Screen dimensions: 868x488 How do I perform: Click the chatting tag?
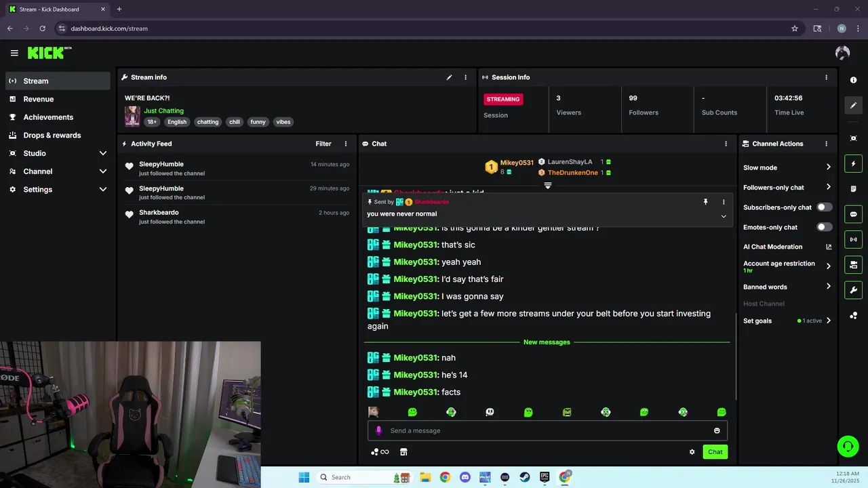point(208,122)
